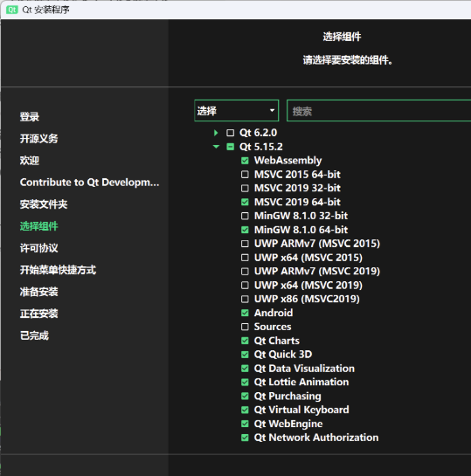
Task: Select the Qt Virtual Keyboard label
Action: (301, 410)
